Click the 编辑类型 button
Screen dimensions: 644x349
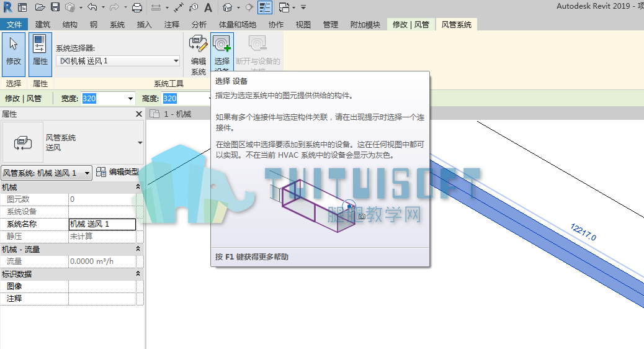click(118, 172)
